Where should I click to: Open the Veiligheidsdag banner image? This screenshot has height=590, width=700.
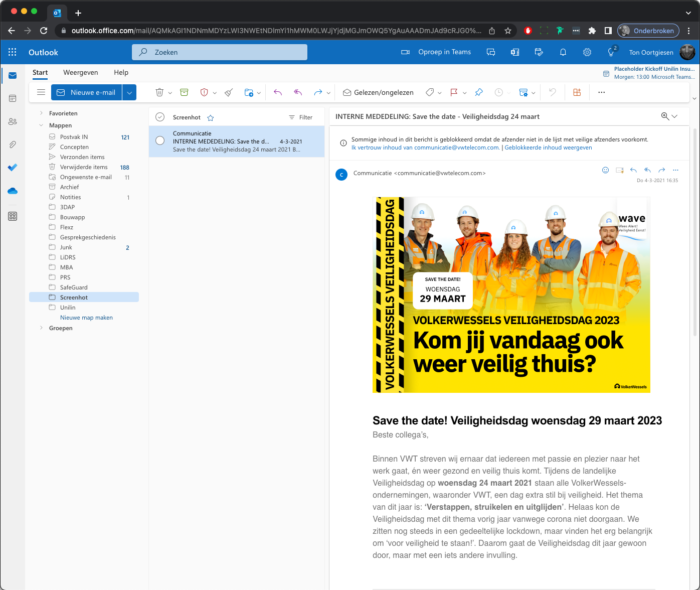pyautogui.click(x=511, y=294)
